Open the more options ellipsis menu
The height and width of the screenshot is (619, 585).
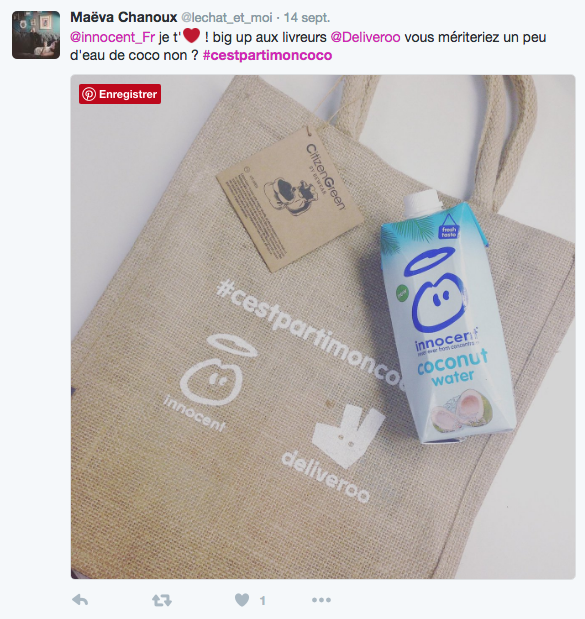pos(321,600)
